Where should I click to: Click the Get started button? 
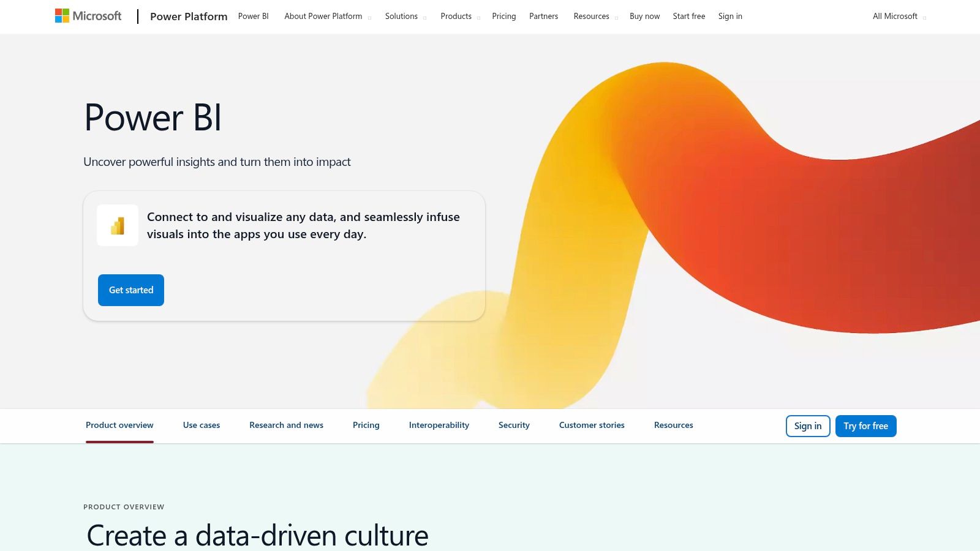(x=130, y=290)
